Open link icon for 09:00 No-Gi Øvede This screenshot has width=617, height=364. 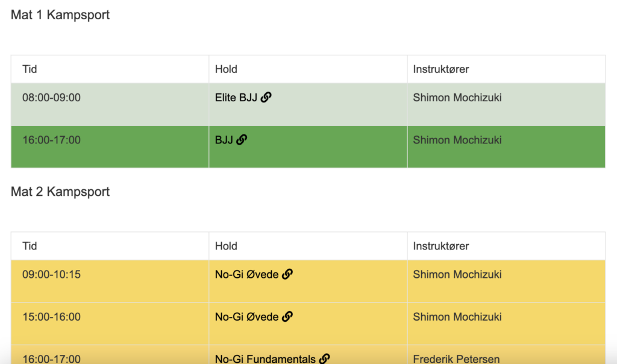point(287,274)
